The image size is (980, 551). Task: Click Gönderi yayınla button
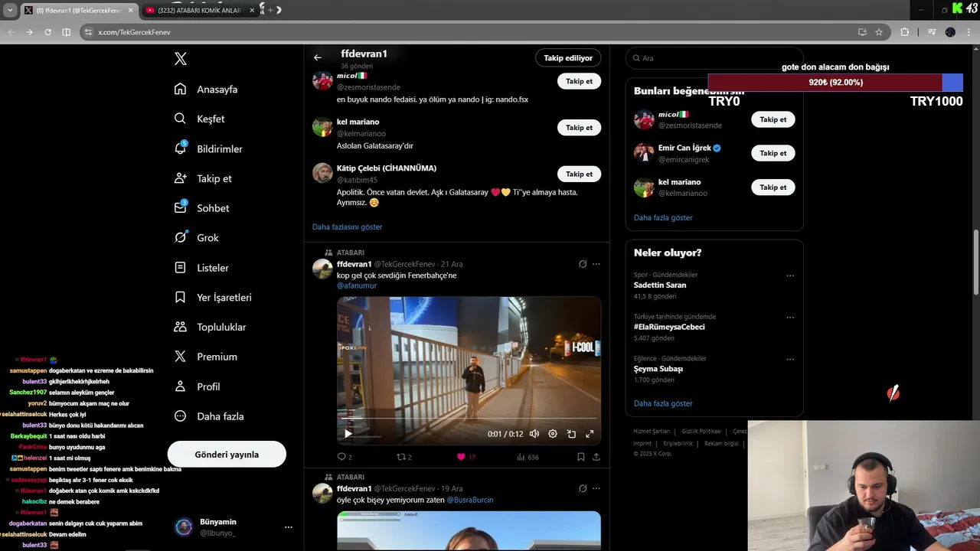coord(227,455)
